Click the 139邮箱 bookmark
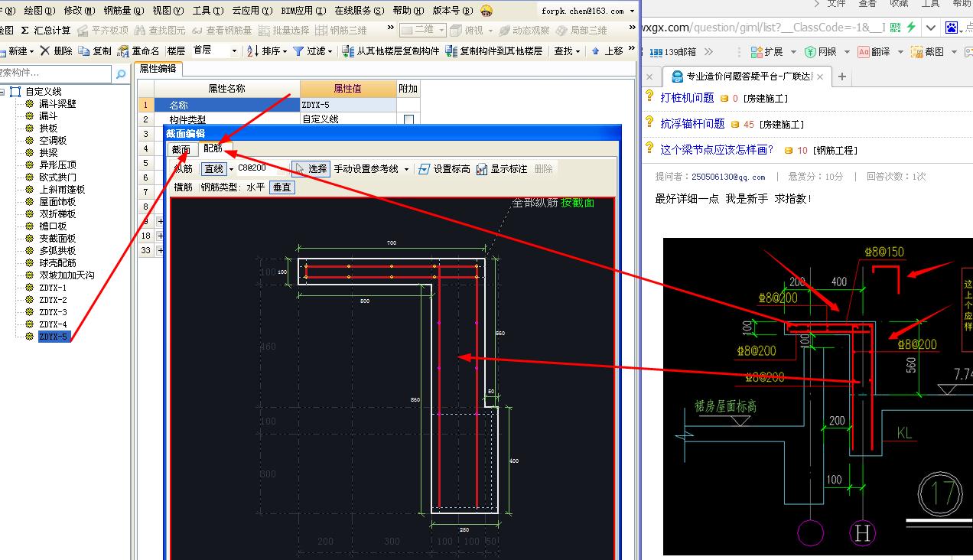The height and width of the screenshot is (560, 973). [x=673, y=52]
